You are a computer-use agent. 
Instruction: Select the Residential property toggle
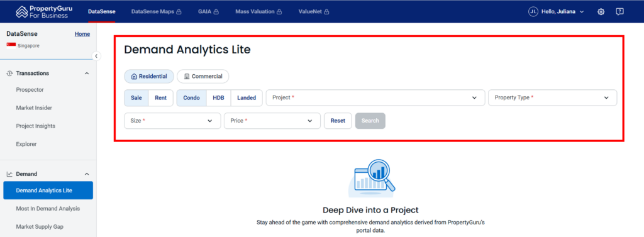point(149,77)
